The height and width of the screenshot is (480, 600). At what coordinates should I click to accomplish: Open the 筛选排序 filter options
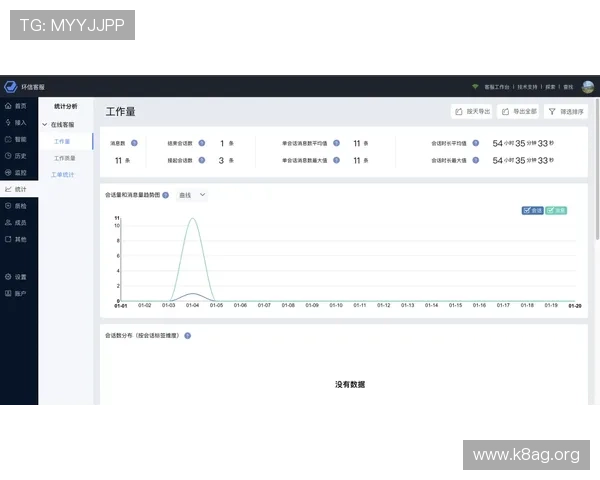(x=566, y=112)
